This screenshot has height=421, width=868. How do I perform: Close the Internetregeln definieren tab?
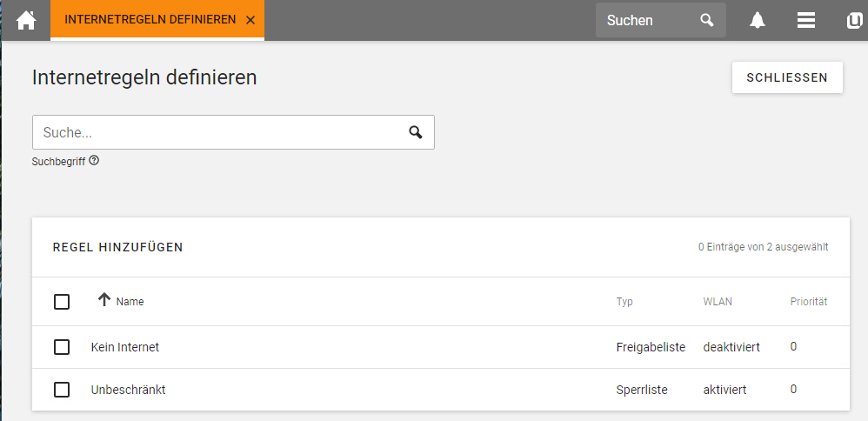point(250,21)
